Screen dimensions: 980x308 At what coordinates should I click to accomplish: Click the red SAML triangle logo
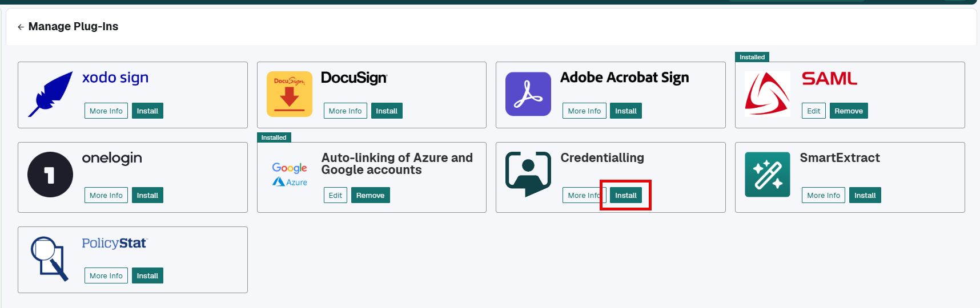768,94
